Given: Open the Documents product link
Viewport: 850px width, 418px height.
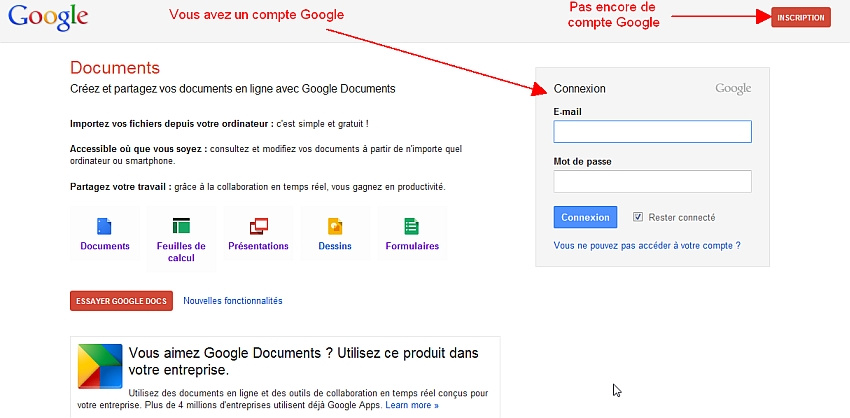Looking at the screenshot, I should coord(105,246).
